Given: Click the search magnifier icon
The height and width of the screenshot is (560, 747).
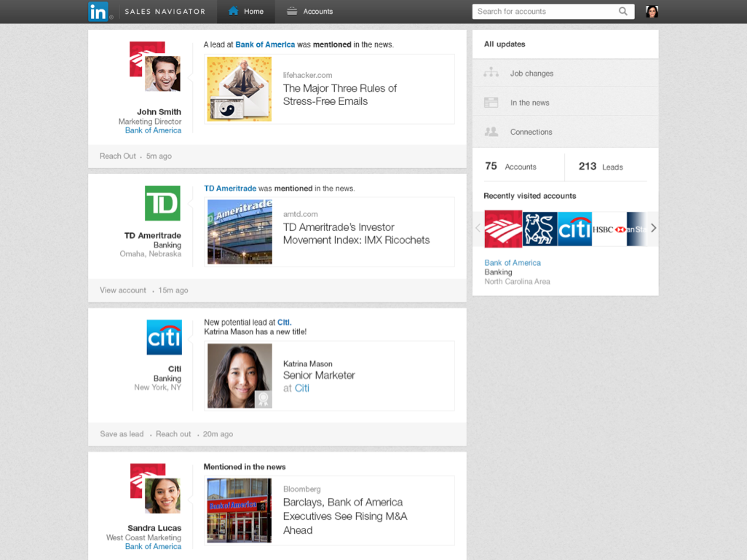Looking at the screenshot, I should click(622, 12).
